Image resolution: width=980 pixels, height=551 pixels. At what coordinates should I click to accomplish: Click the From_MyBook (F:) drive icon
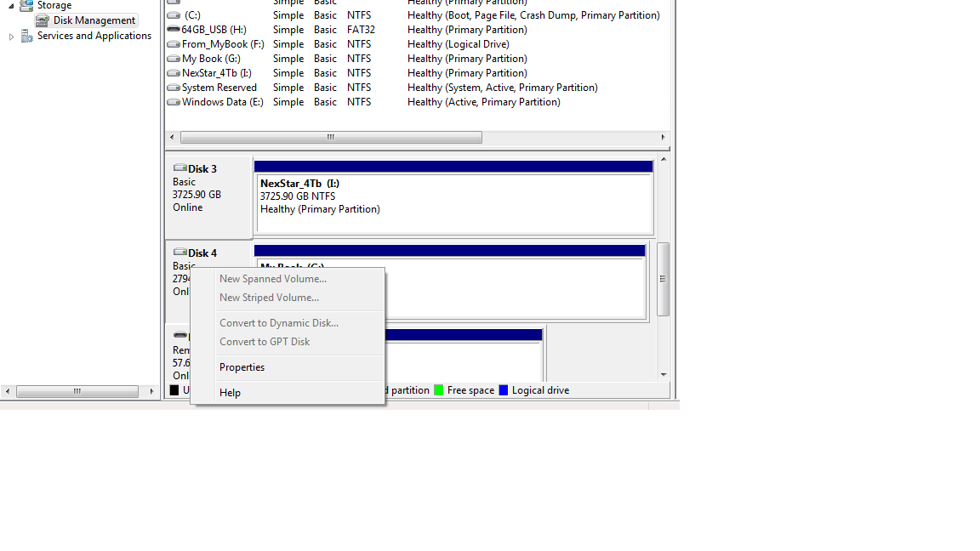174,44
